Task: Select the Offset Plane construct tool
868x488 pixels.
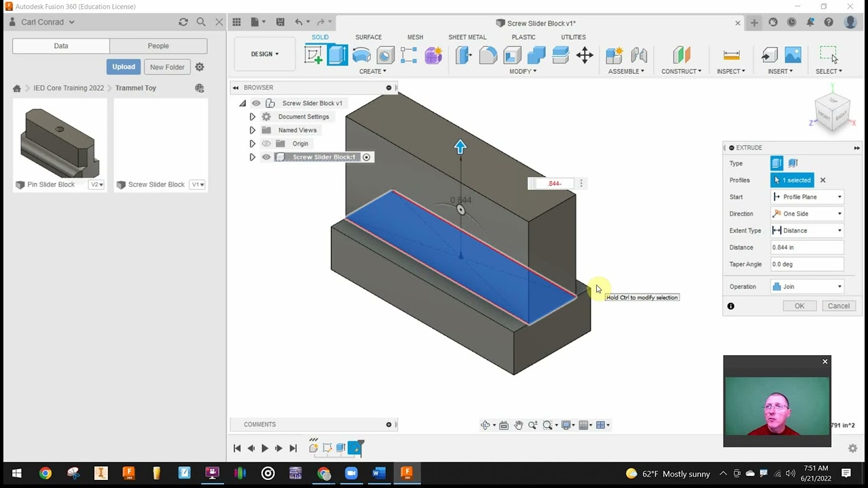Action: 682,55
